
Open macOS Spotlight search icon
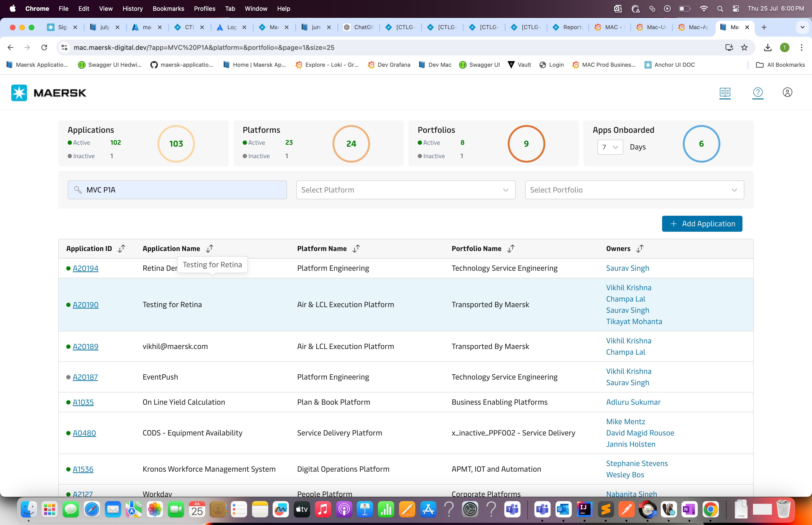pyautogui.click(x=720, y=8)
